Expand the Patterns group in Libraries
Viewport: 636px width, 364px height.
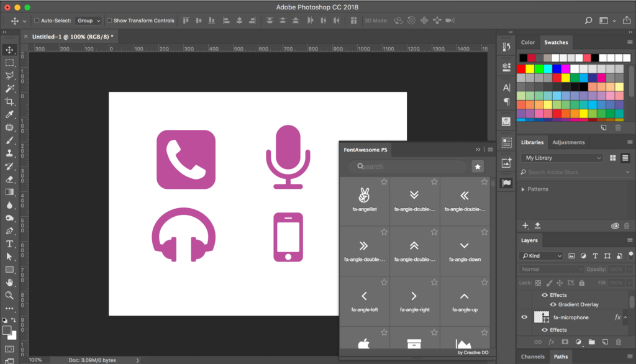[x=523, y=189]
